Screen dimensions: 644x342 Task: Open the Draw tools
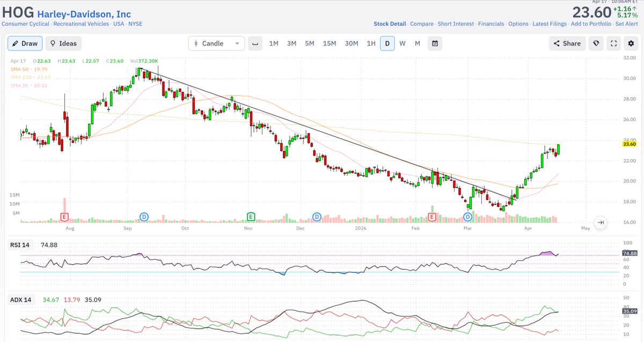pyautogui.click(x=26, y=43)
